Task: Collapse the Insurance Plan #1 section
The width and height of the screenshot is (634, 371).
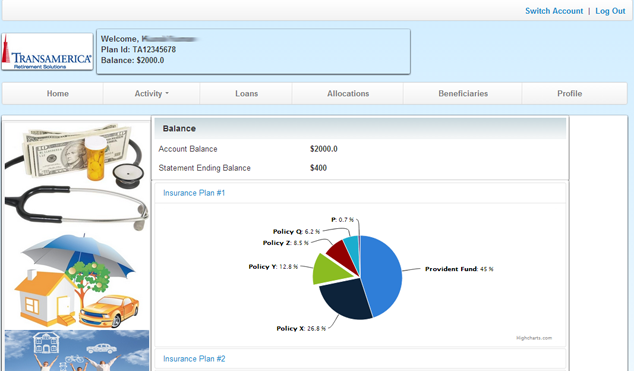Action: [x=194, y=193]
